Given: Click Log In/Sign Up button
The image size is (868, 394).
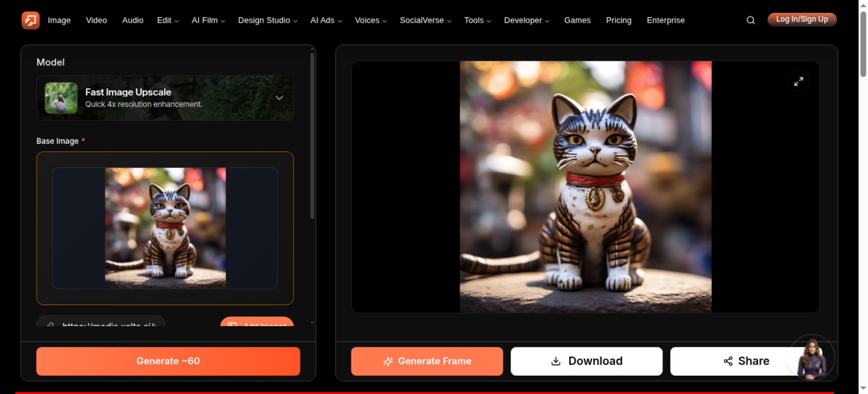Looking at the screenshot, I should (x=802, y=20).
